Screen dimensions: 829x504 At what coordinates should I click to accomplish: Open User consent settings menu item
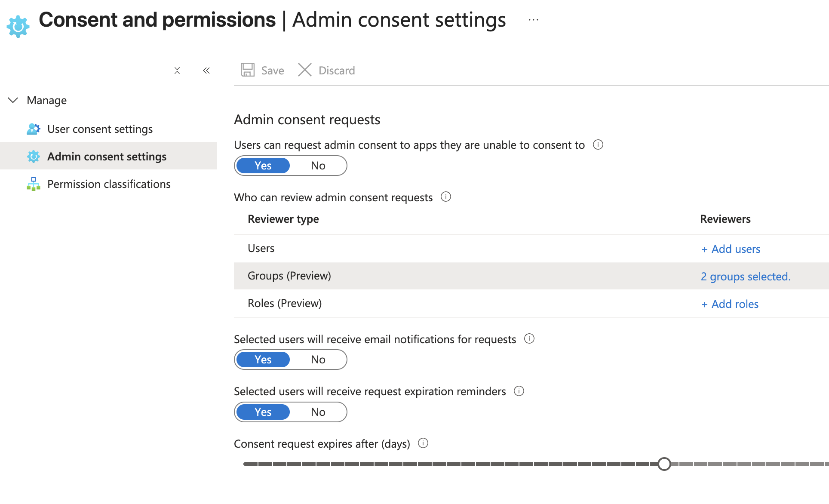coord(108,129)
